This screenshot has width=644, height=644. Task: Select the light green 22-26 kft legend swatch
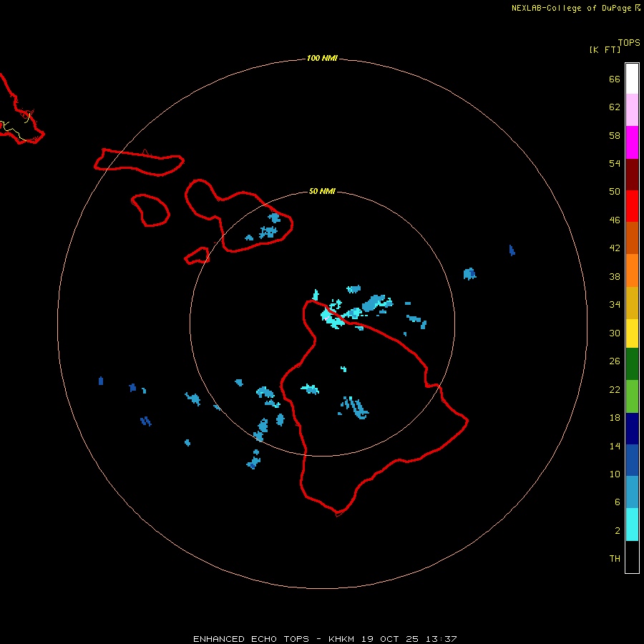coord(632,396)
